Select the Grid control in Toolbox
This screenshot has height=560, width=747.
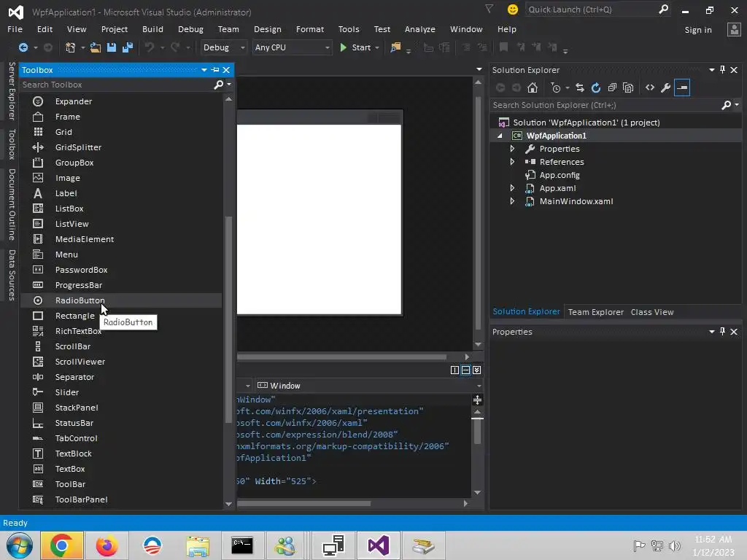click(x=120, y=132)
